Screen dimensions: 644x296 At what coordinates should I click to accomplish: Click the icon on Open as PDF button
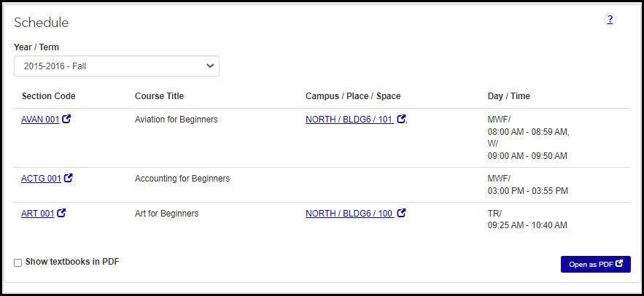pos(620,264)
